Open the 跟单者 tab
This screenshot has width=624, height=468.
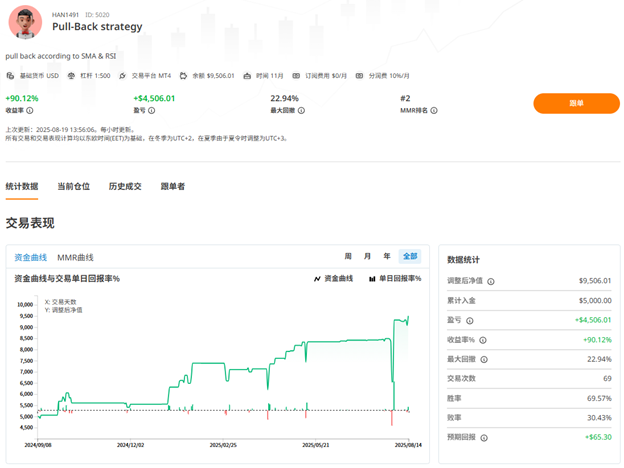[x=173, y=186]
